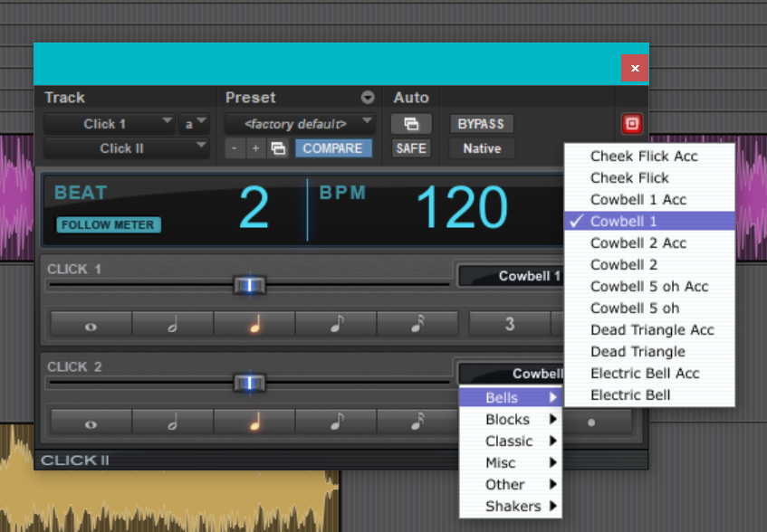The width and height of the screenshot is (767, 532).
Task: Open the Click 1 track selector dropdown
Action: [x=110, y=124]
